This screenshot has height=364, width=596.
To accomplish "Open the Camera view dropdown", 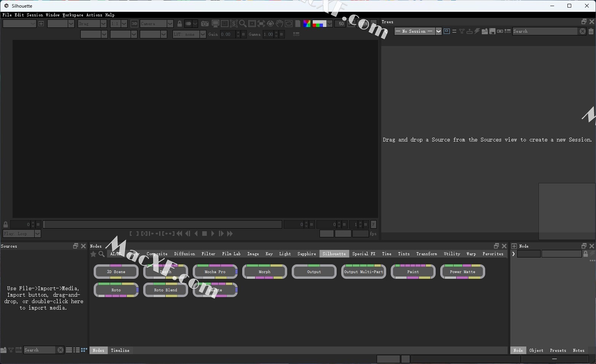I will (x=157, y=24).
